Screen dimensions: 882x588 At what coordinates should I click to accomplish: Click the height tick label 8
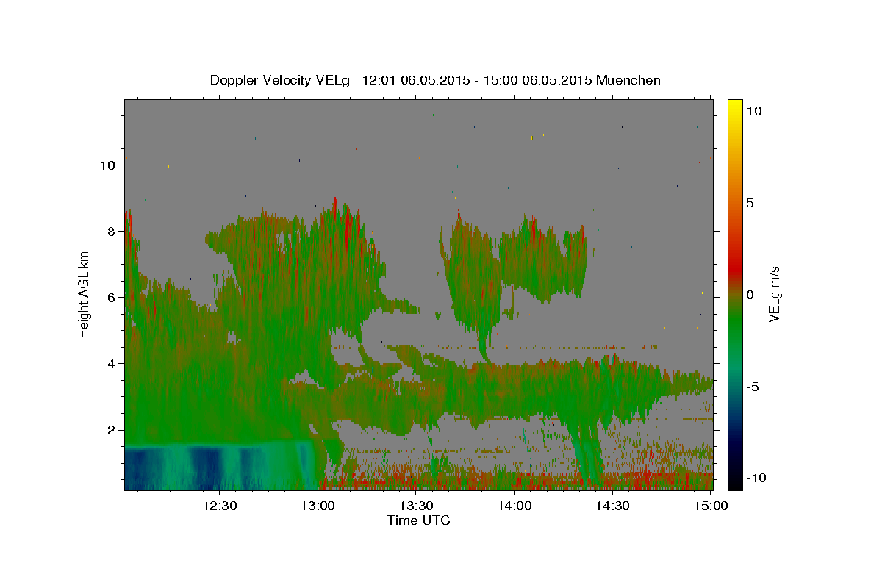pyautogui.click(x=112, y=232)
